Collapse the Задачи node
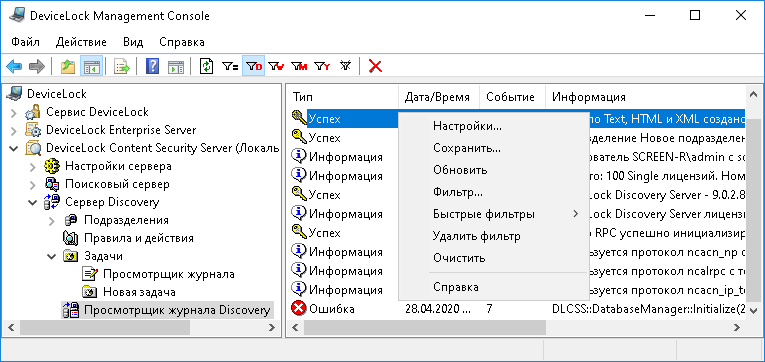 (x=51, y=256)
